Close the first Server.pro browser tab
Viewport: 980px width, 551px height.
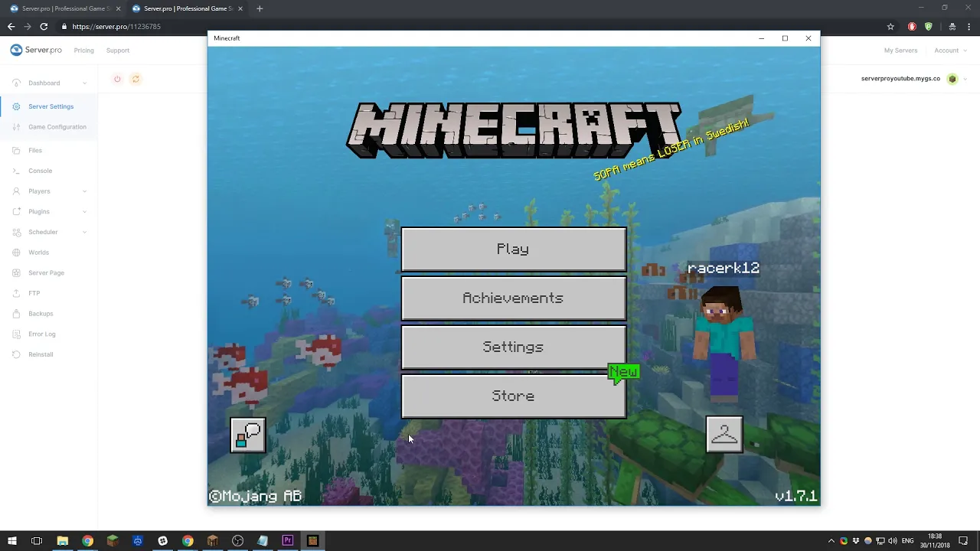(118, 8)
